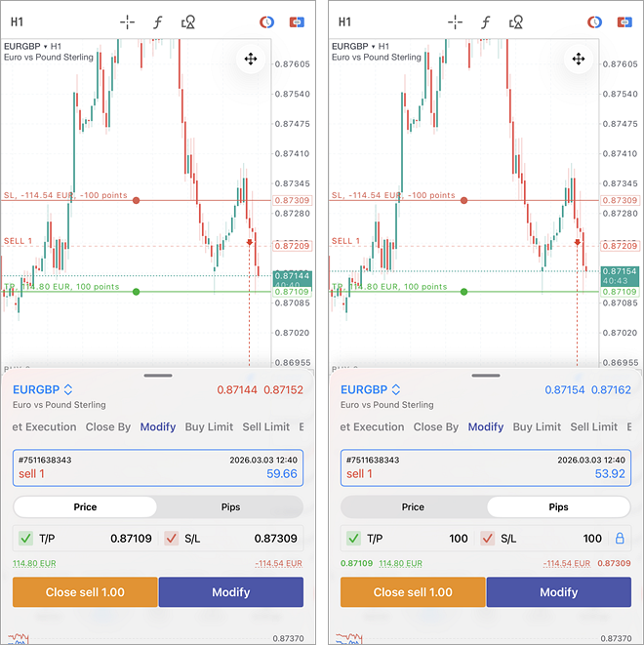Tap the move chart arrows button, left screen
Image resolution: width=644 pixels, height=645 pixels.
(251, 59)
